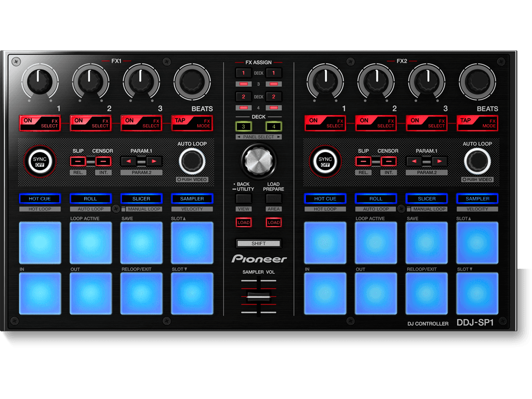Tap the FX1 TAP FX MODE button
Screen dimensions: 532x399
click(x=192, y=123)
